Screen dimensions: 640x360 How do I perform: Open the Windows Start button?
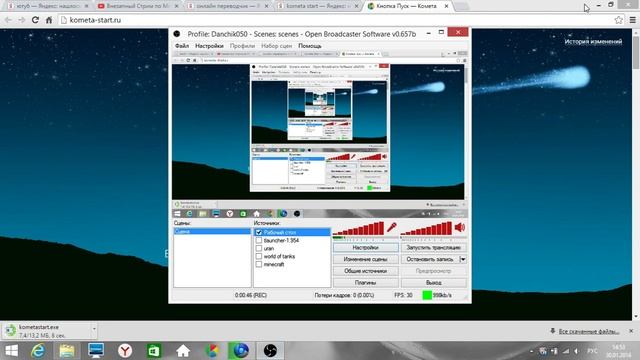pyautogui.click(x=11, y=350)
